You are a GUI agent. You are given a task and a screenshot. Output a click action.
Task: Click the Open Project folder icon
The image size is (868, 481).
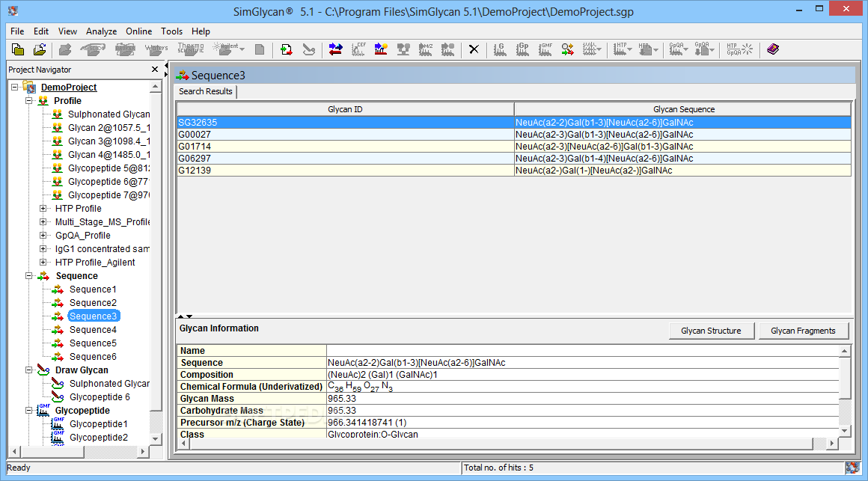(x=40, y=50)
